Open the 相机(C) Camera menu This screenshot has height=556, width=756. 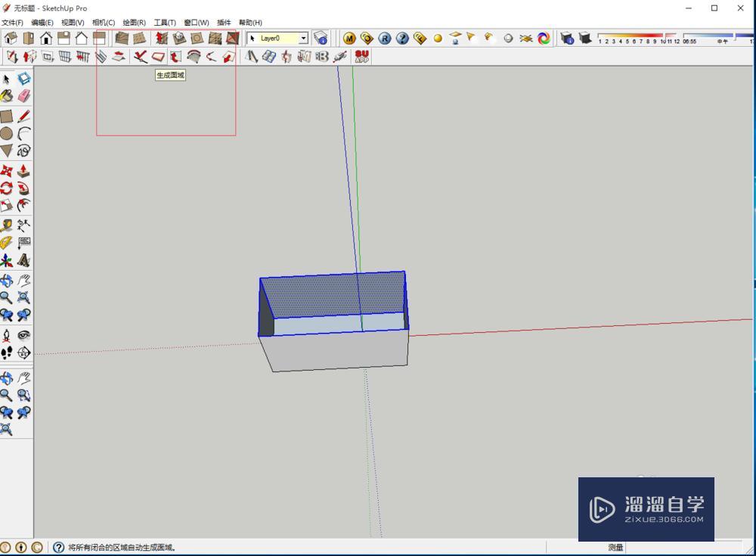tap(104, 23)
